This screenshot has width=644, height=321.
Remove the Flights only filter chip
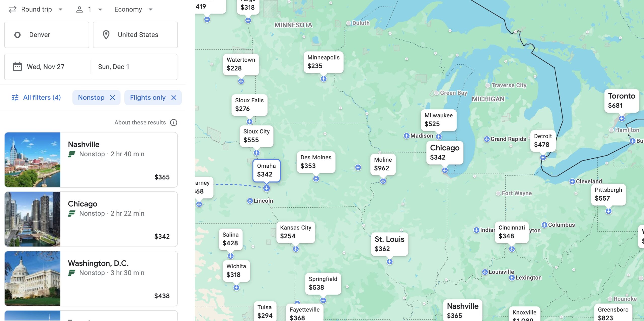click(x=174, y=98)
